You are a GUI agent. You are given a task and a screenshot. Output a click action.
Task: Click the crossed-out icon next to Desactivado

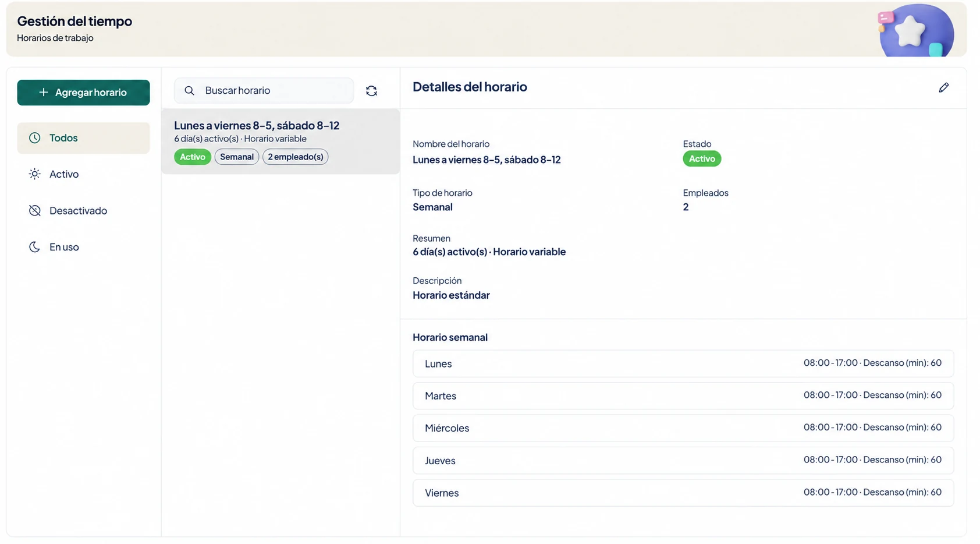tap(35, 211)
